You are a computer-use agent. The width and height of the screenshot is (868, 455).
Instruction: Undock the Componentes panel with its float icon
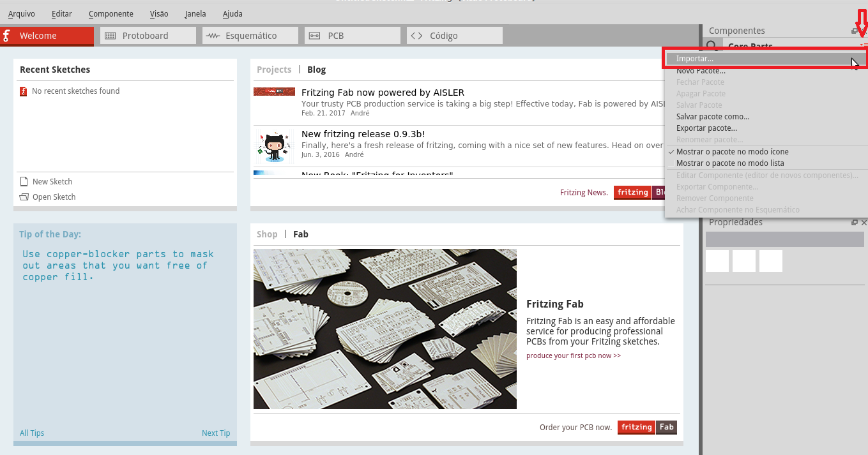(855, 31)
